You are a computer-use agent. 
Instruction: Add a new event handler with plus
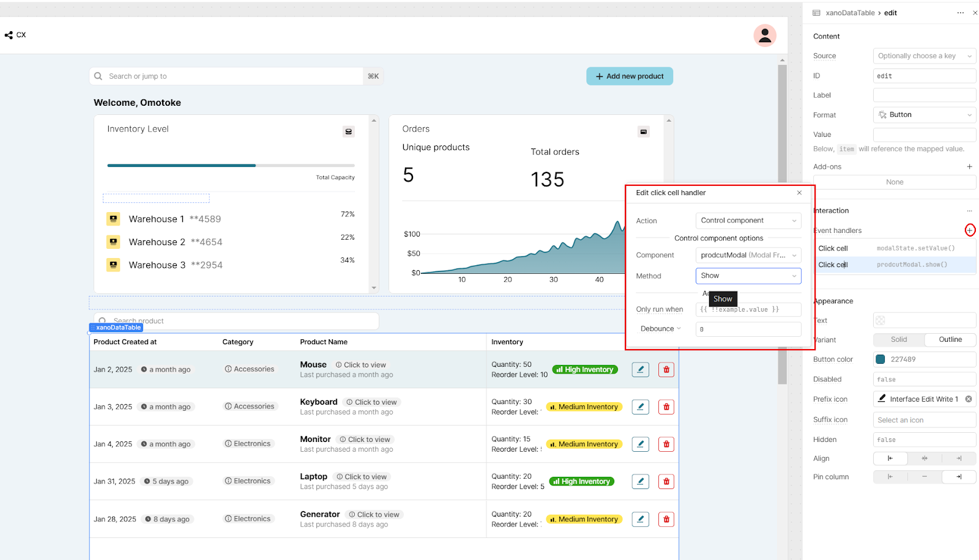click(x=970, y=230)
